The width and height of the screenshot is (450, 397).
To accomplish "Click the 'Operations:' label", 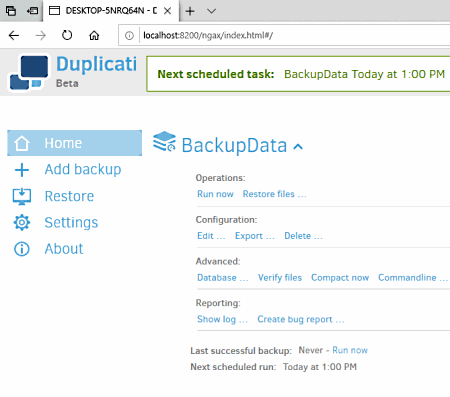I will [220, 178].
